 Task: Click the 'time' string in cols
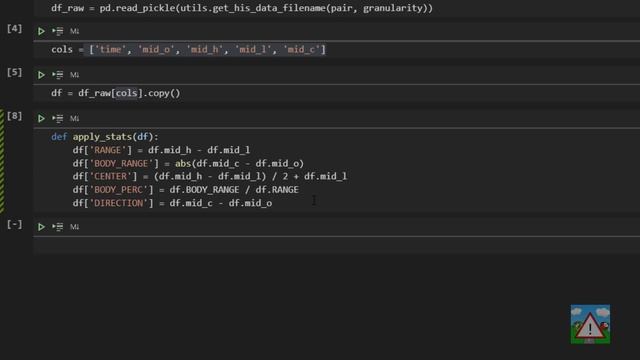110,49
